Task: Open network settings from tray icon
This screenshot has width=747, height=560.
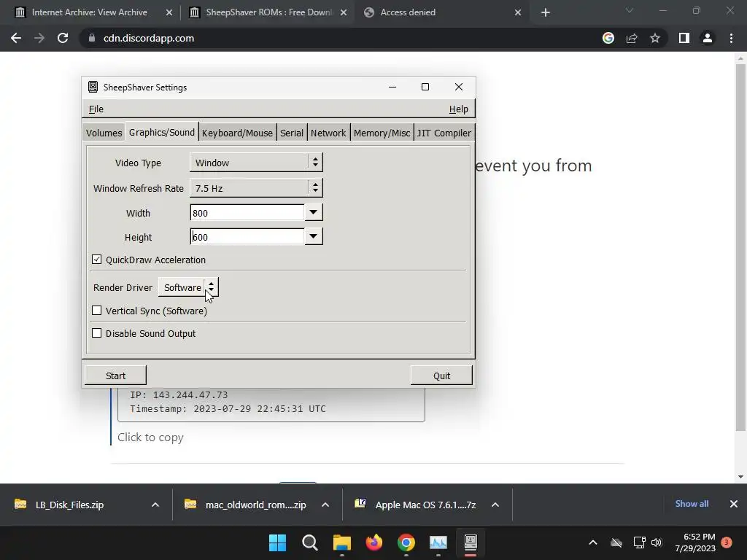Action: [639, 542]
